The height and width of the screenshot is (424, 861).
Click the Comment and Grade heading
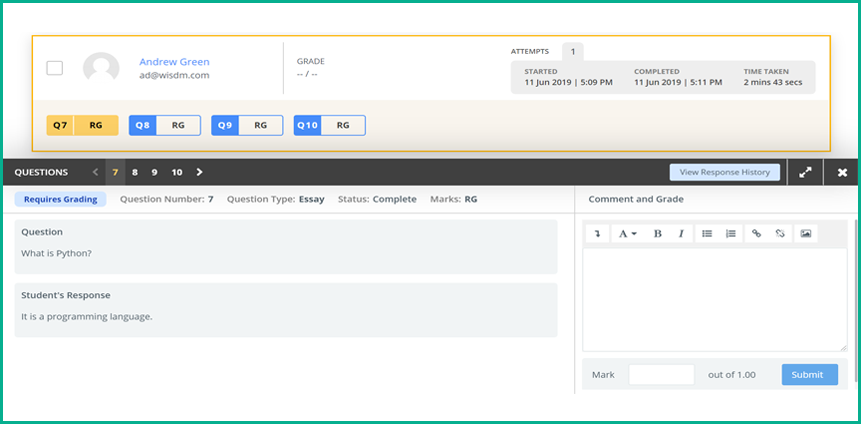coord(636,199)
